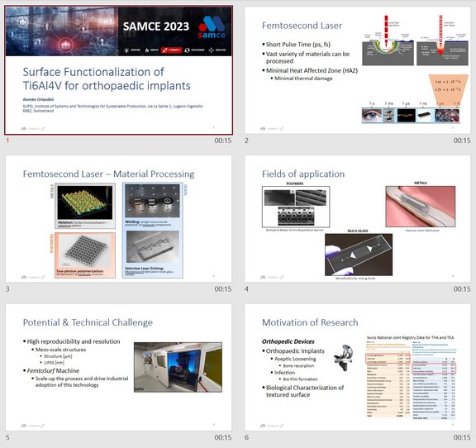The height and width of the screenshot is (448, 476).
Task: Click the 00:15 timing under slide 1
Action: pyautogui.click(x=223, y=141)
